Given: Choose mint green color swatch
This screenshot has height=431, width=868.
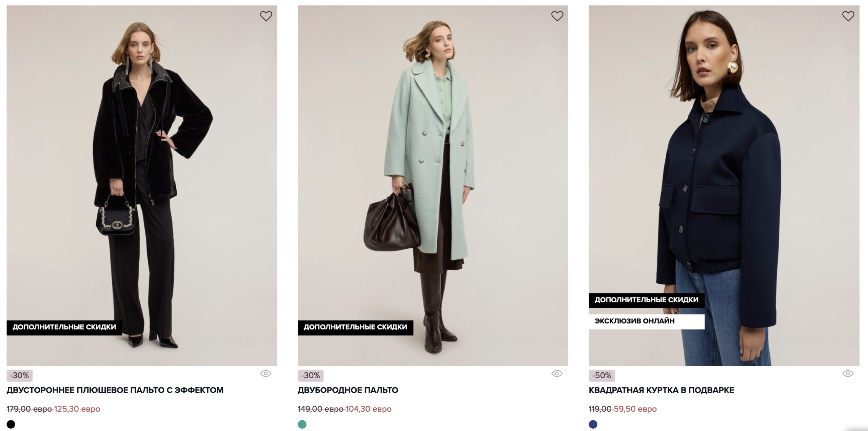Looking at the screenshot, I should pos(302,424).
